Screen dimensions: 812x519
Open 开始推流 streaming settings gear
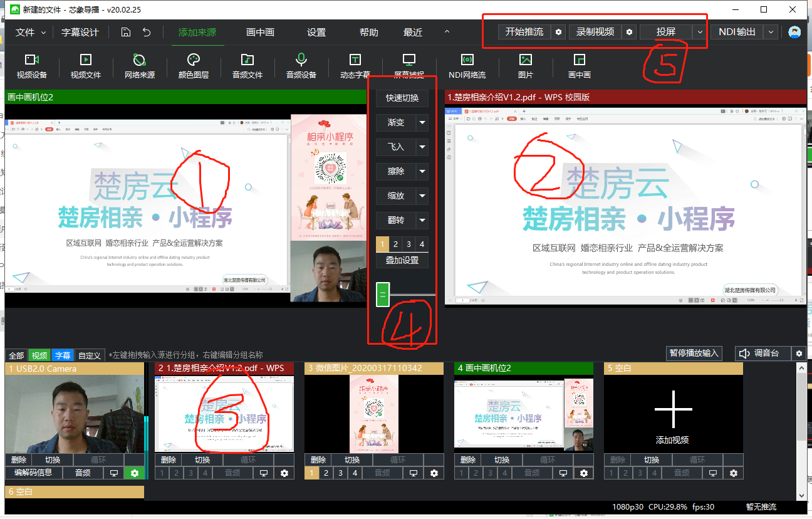click(559, 32)
